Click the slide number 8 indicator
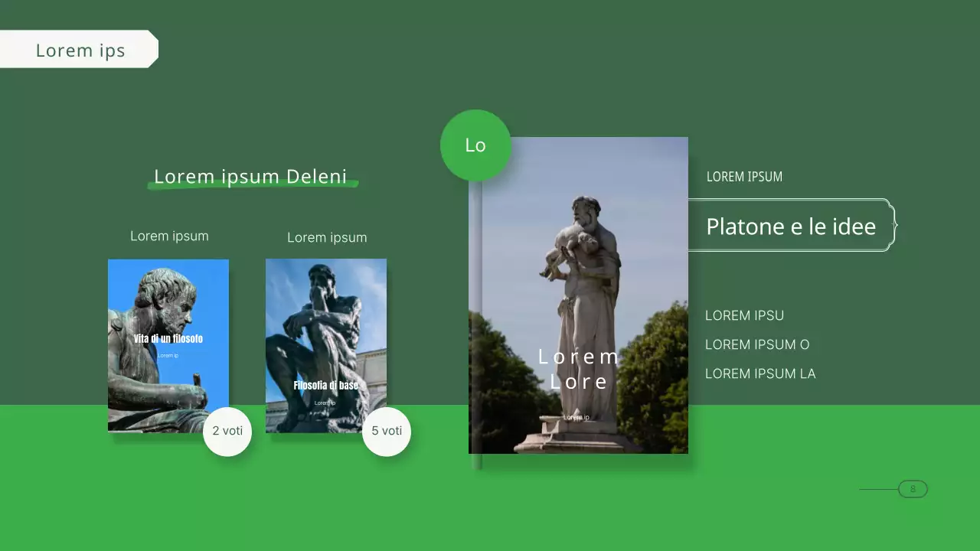Image resolution: width=980 pixels, height=551 pixels. tap(912, 489)
